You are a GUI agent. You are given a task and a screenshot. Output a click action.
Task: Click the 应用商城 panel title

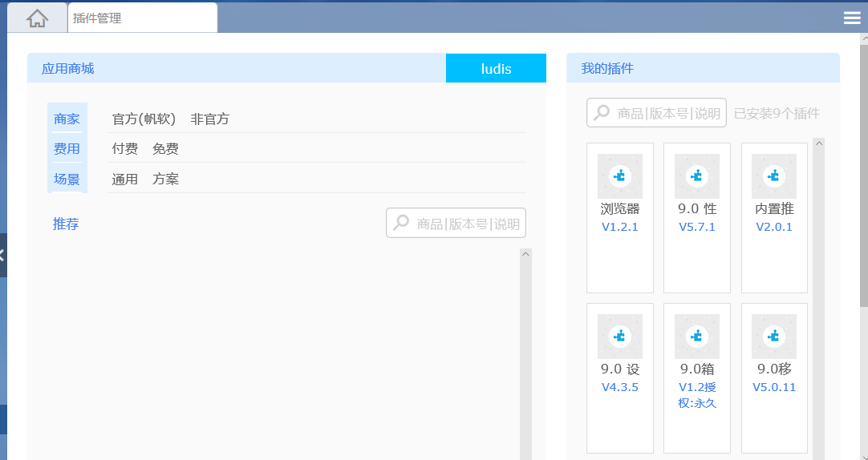click(x=67, y=69)
